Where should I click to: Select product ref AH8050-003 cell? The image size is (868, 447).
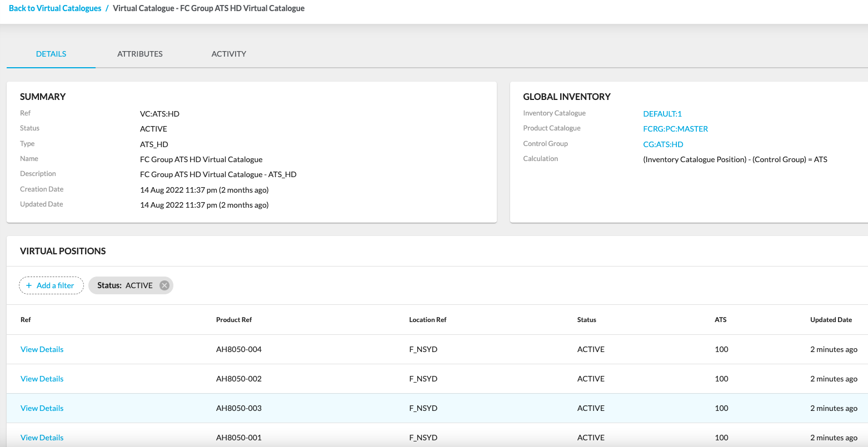tap(239, 408)
